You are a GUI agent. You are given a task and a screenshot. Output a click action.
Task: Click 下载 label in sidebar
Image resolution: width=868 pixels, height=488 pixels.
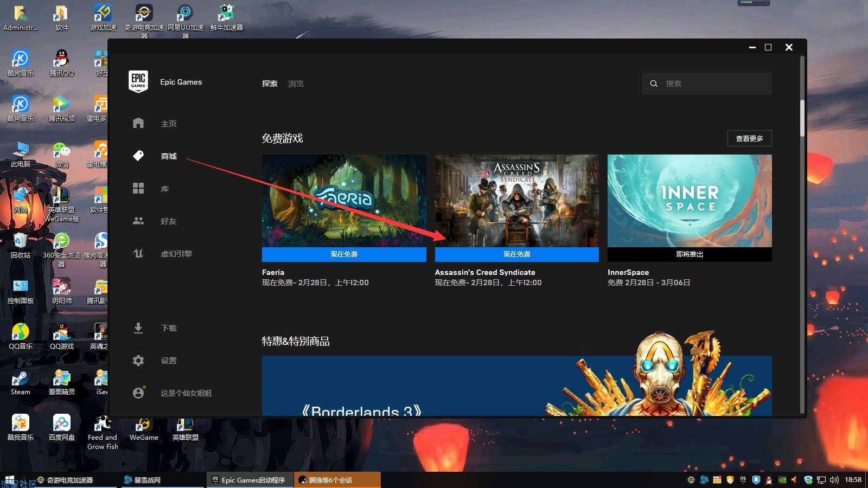pos(169,328)
